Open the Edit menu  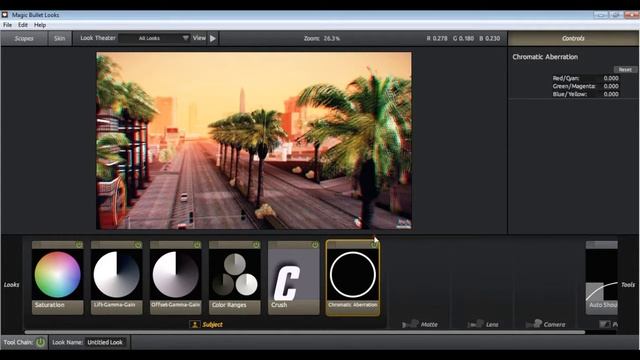point(23,25)
